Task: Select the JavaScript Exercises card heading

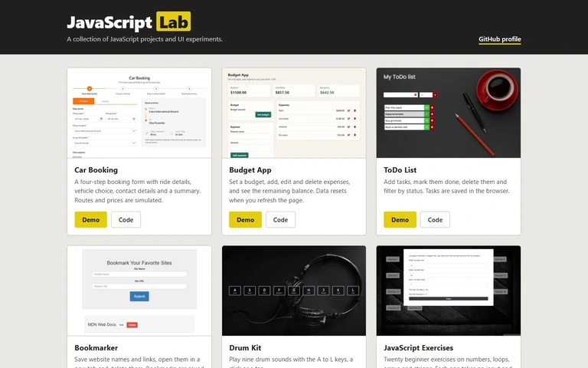Action: point(419,348)
